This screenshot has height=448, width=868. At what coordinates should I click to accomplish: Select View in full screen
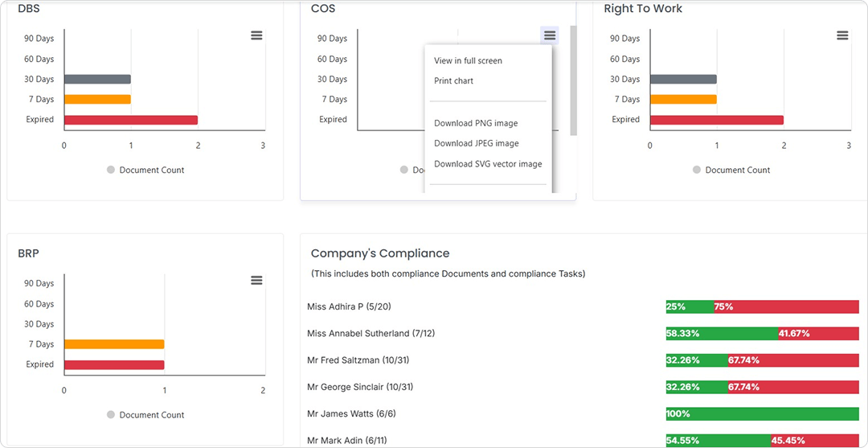[x=468, y=60]
